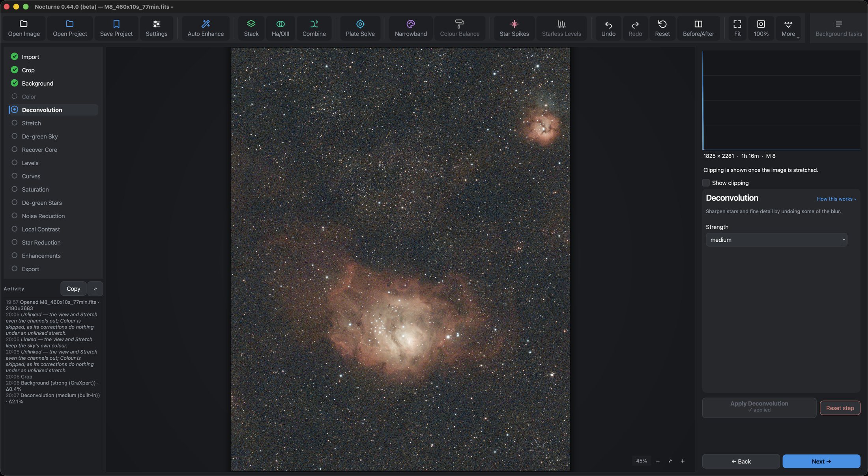868x476 pixels.
Task: Go to the Crop step
Action: [53, 70]
